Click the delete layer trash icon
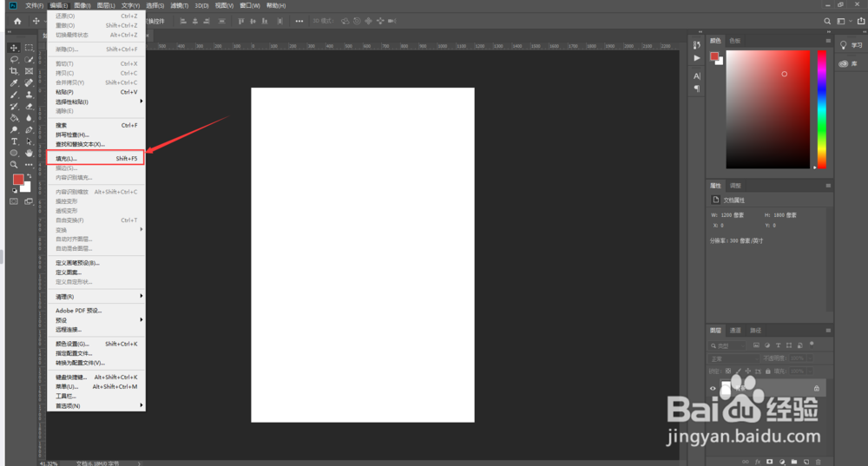This screenshot has width=868, height=466. coord(819,462)
